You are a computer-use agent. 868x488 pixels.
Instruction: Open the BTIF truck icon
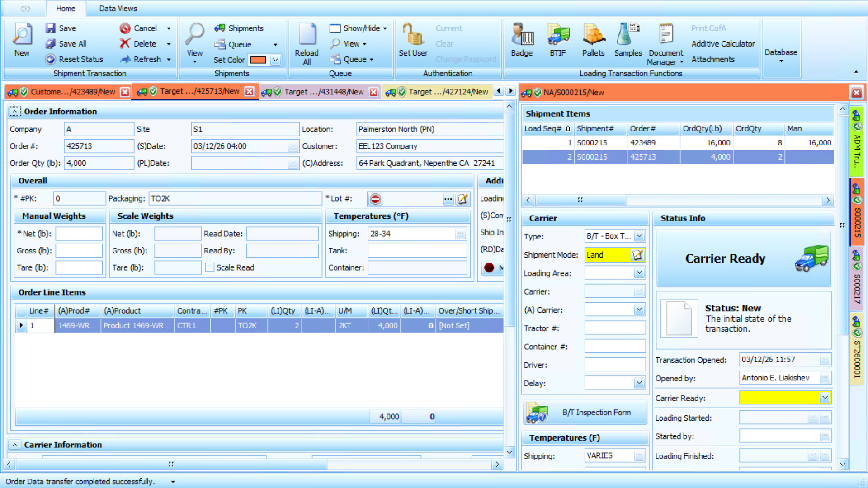[558, 34]
